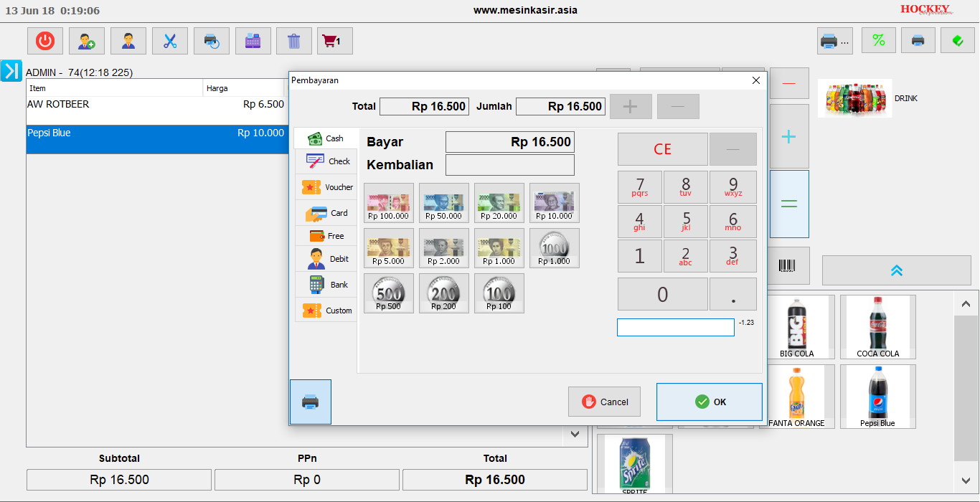
Task: Click the green percent discount icon
Action: (x=879, y=40)
